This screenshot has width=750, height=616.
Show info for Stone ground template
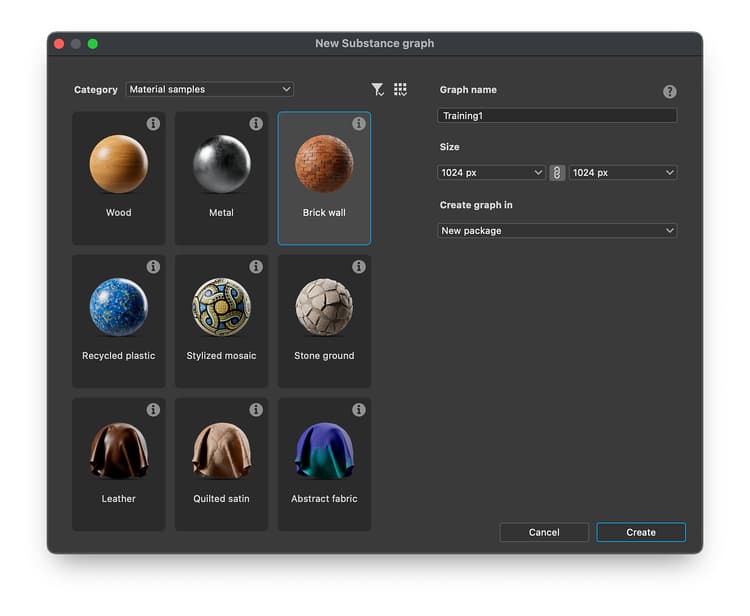(359, 267)
